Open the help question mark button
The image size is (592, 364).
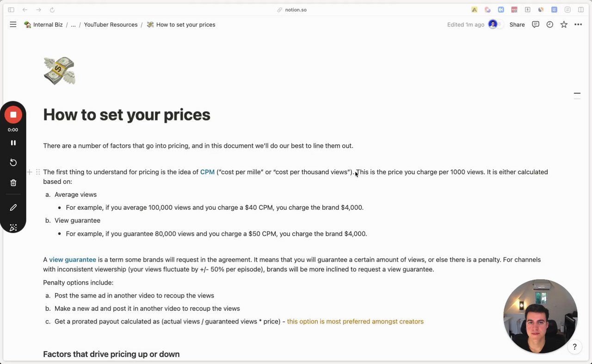point(574,346)
